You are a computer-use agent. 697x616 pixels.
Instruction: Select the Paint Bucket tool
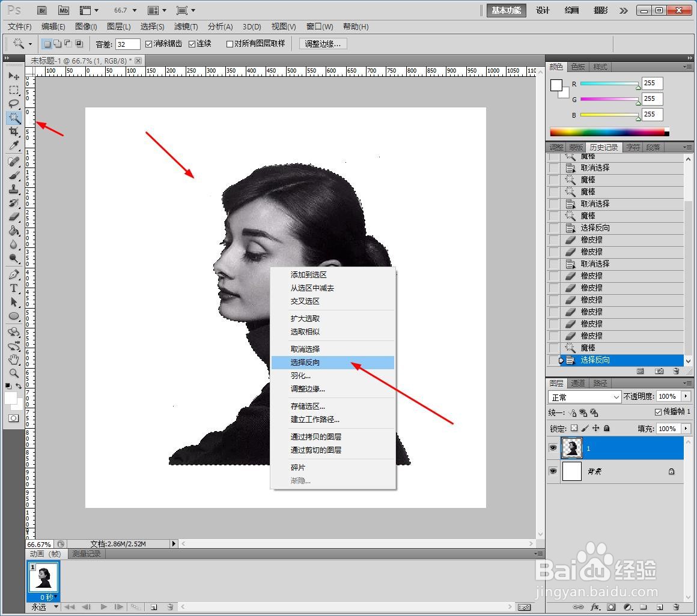pyautogui.click(x=14, y=231)
